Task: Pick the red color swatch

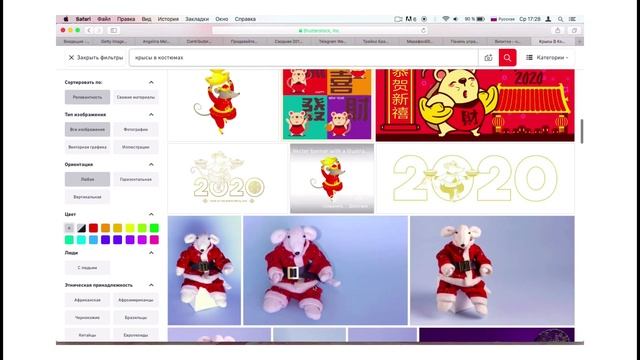Action: (93, 228)
